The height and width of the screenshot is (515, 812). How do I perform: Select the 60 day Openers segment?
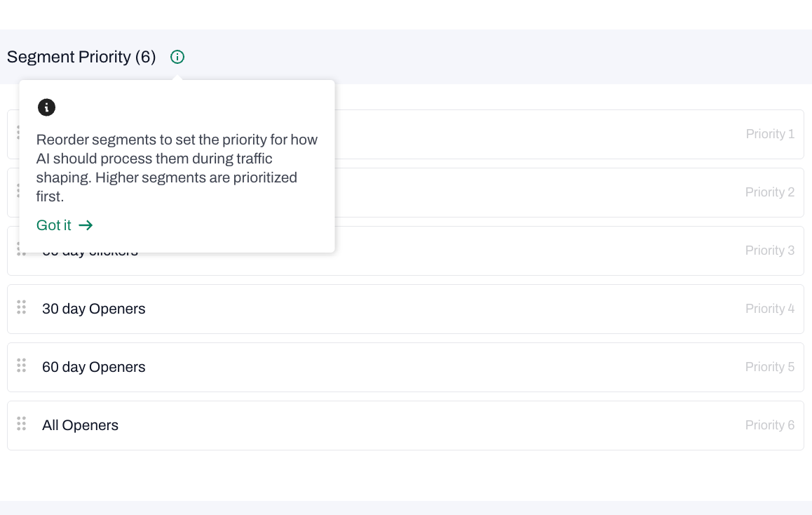94,367
